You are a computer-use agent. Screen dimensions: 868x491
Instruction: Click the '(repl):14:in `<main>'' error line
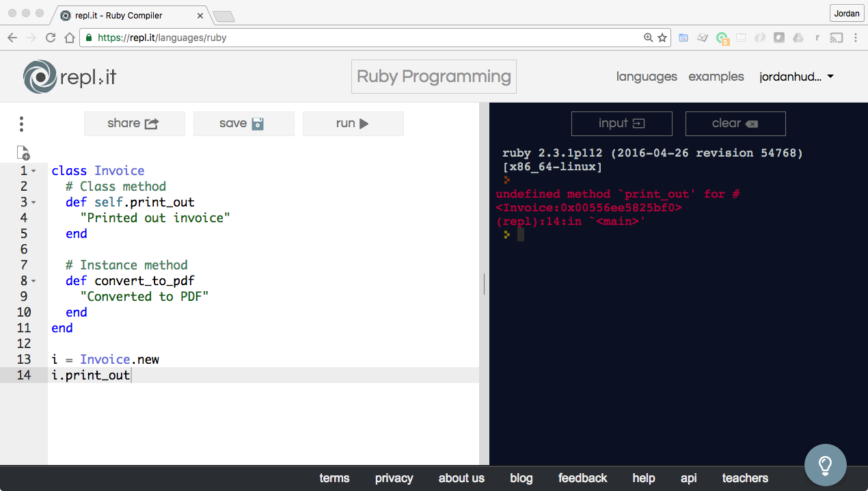coord(571,222)
